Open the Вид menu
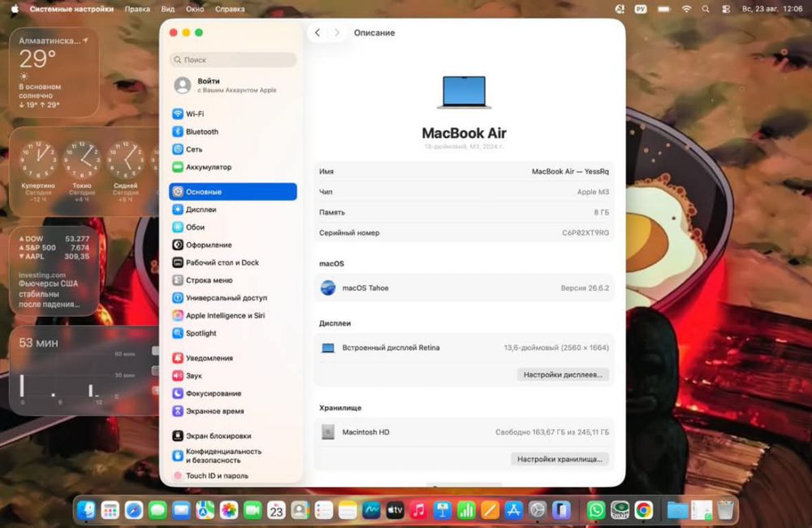812x528 pixels. tap(168, 9)
